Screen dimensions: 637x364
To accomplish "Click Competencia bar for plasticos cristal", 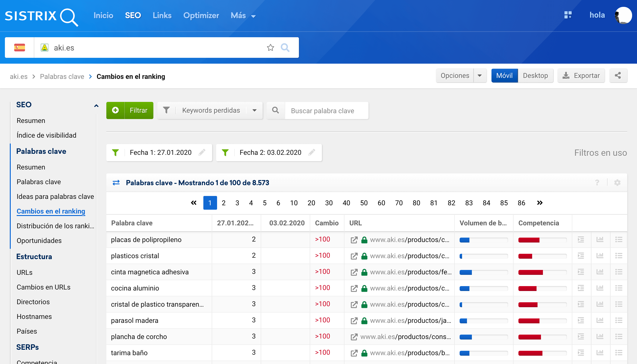I will coord(542,256).
